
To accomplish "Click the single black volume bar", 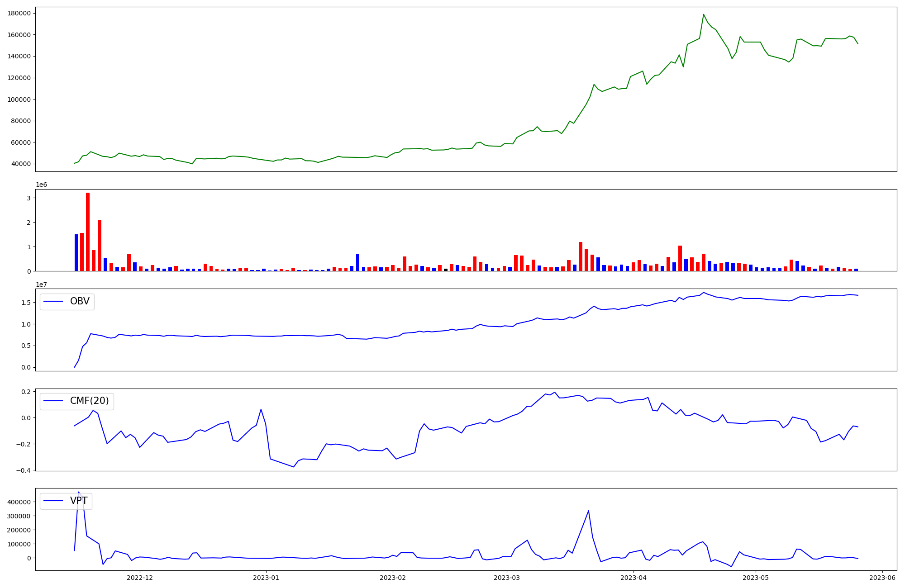I will 446,270.
